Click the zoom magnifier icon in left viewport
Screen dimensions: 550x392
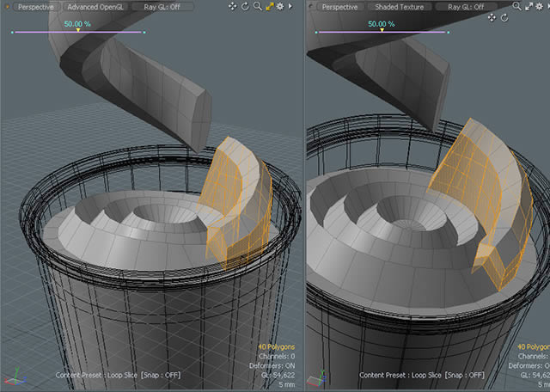tap(257, 6)
